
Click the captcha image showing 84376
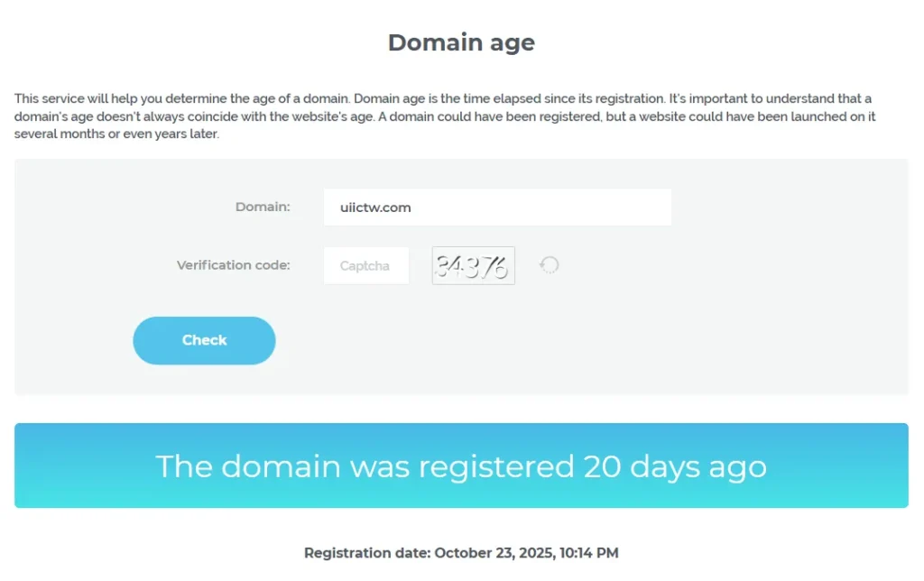pyautogui.click(x=473, y=265)
